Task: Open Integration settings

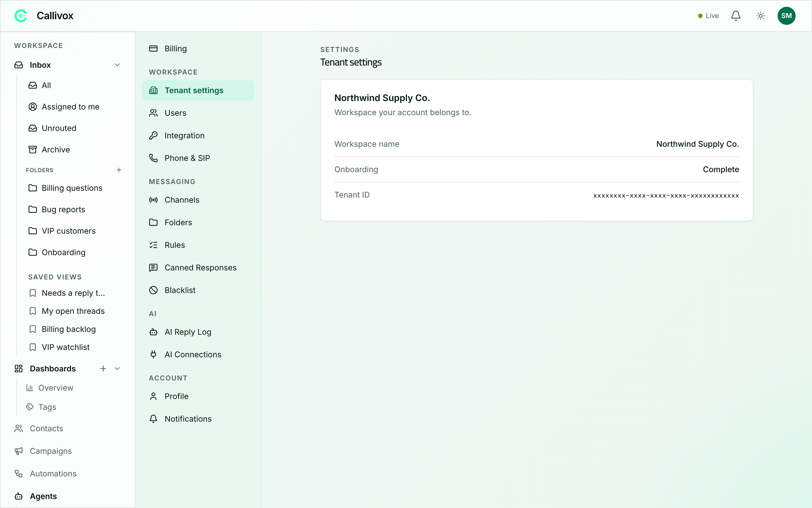Action: [x=198, y=135]
